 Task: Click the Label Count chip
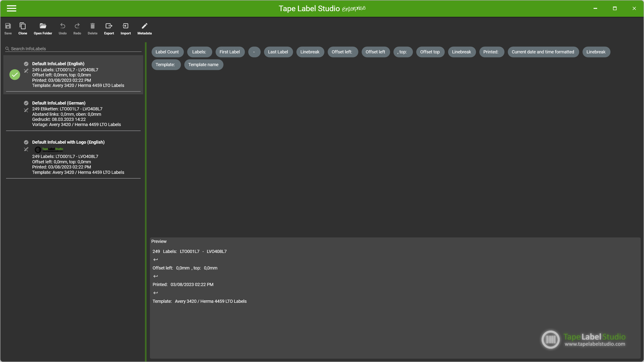(167, 52)
